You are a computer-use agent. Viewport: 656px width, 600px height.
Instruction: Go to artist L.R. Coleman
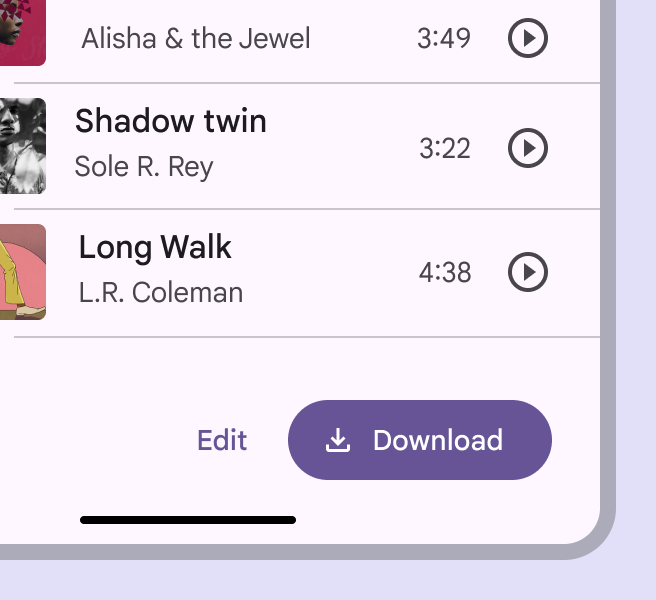pyautogui.click(x=161, y=293)
